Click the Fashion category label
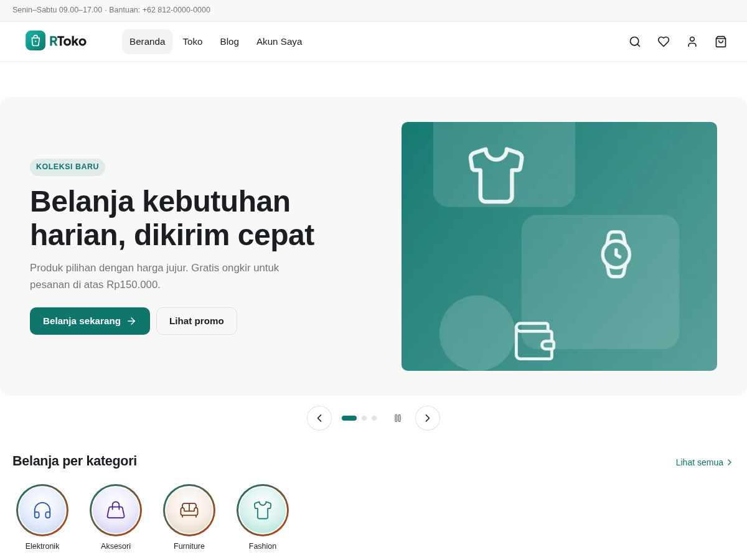 click(263, 546)
